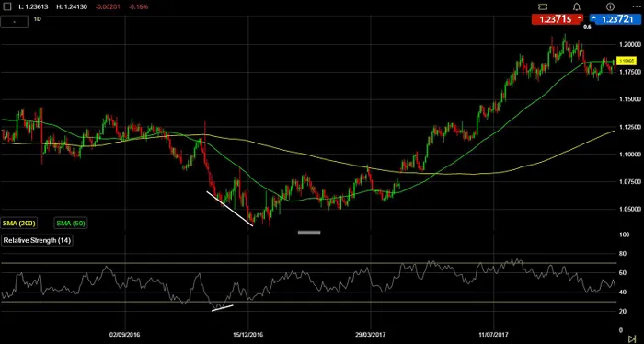Toggle the checkbox beside the L: price

click(x=7, y=6)
